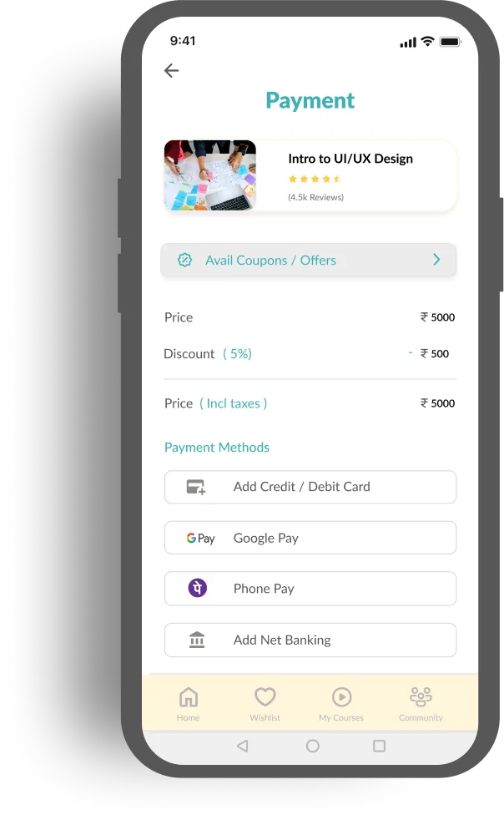Select Add Credit / Debit Card
Image resolution: width=504 pixels, height=825 pixels.
pyautogui.click(x=310, y=487)
